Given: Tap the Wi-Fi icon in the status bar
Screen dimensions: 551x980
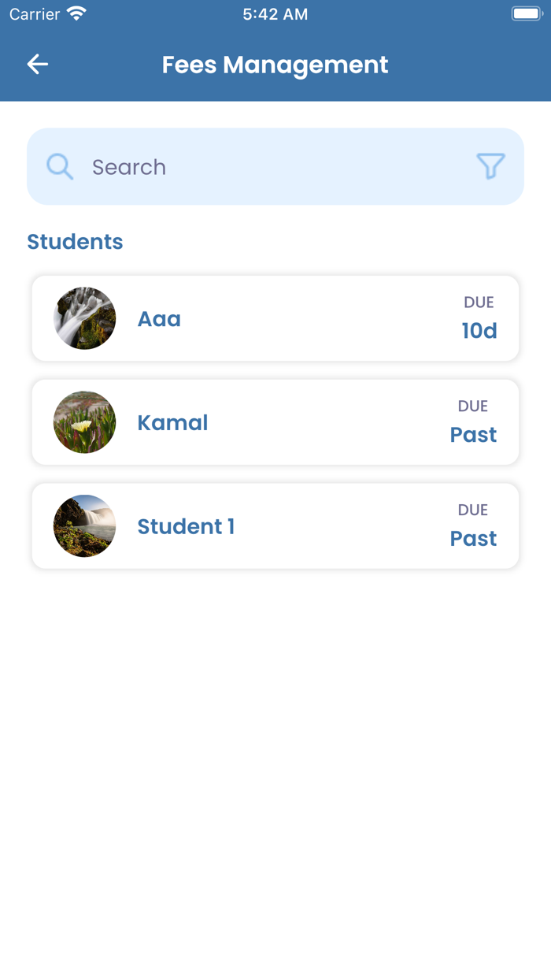Looking at the screenshot, I should pyautogui.click(x=76, y=13).
